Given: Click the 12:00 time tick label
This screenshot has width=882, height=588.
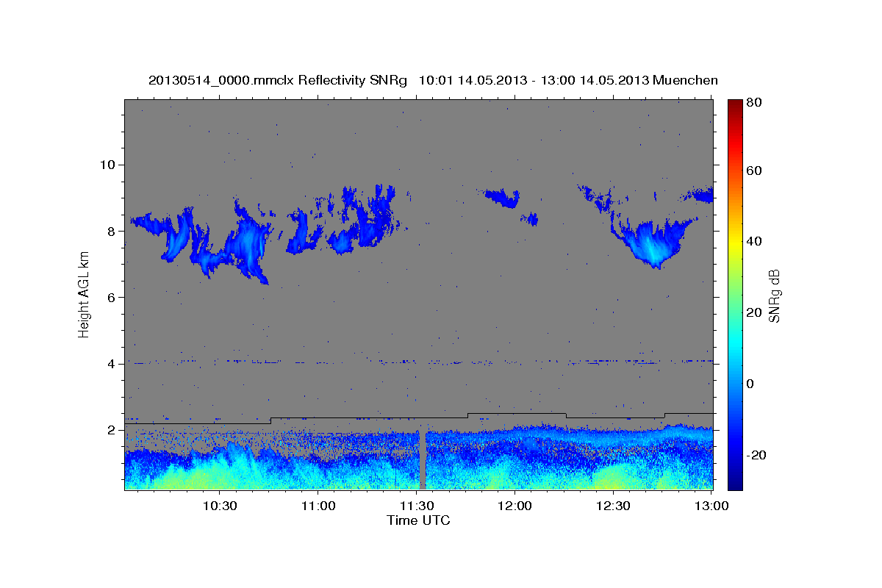Looking at the screenshot, I should 514,506.
